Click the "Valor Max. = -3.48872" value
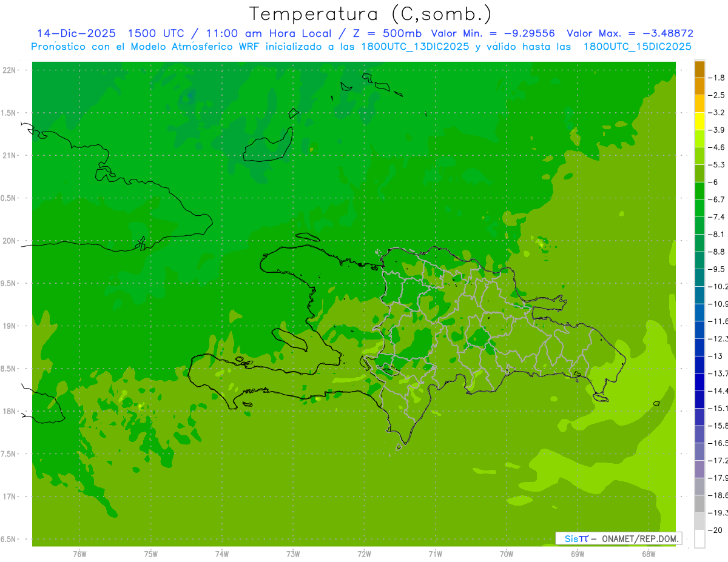The width and height of the screenshot is (728, 562). [630, 33]
